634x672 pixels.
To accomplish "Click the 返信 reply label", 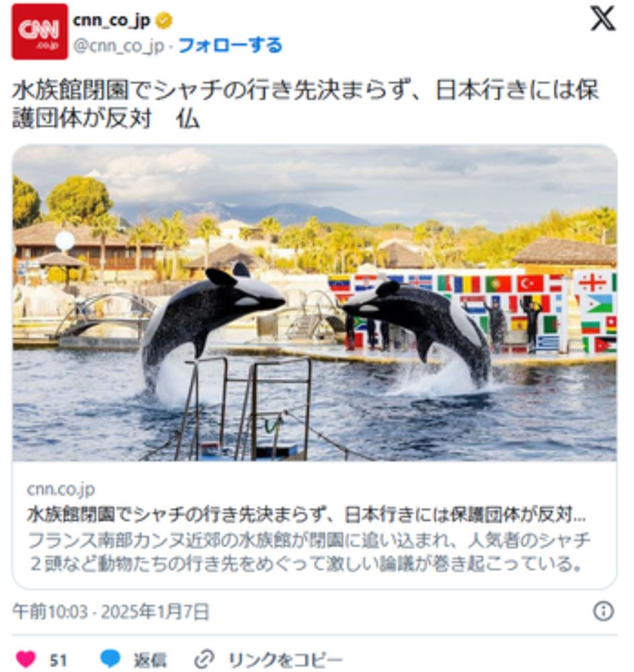I will [150, 660].
